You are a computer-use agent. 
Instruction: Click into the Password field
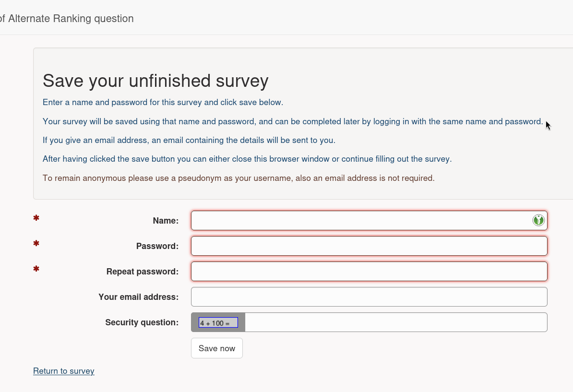point(369,246)
